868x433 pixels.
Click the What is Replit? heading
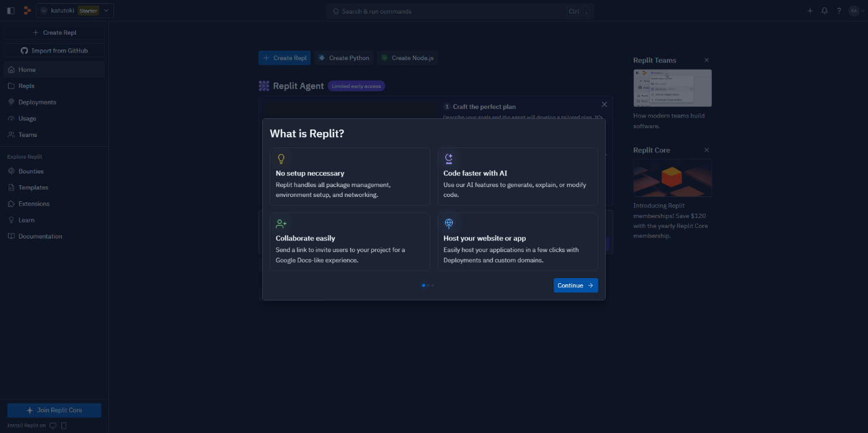click(307, 133)
